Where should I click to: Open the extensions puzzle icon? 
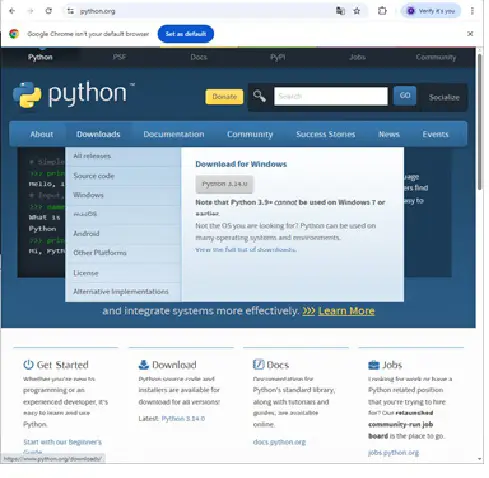coord(382,11)
